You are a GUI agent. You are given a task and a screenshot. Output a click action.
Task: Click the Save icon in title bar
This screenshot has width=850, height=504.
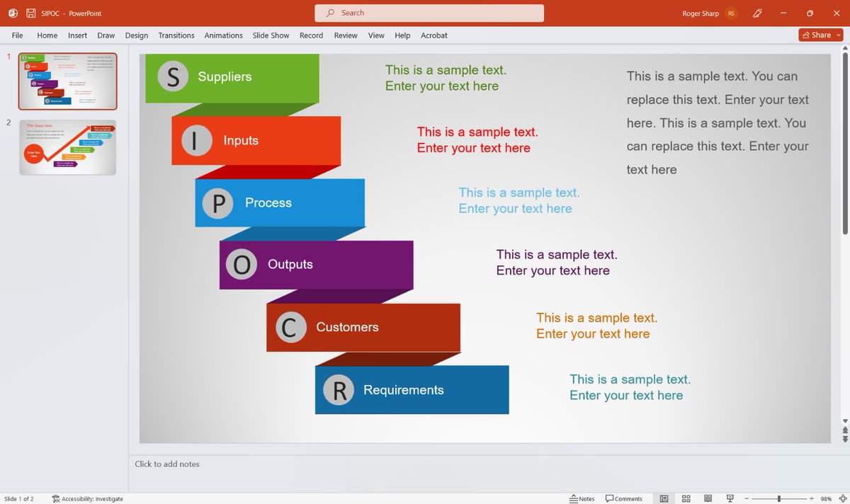coord(31,13)
